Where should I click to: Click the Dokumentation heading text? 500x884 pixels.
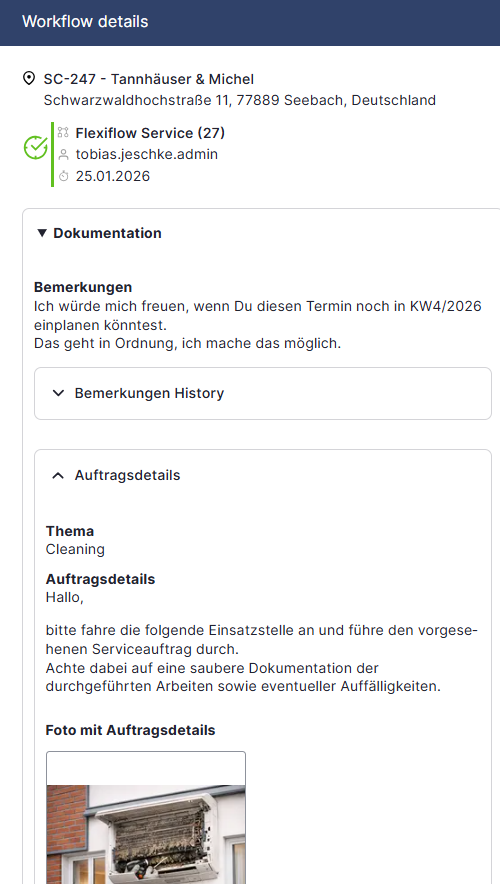(108, 233)
